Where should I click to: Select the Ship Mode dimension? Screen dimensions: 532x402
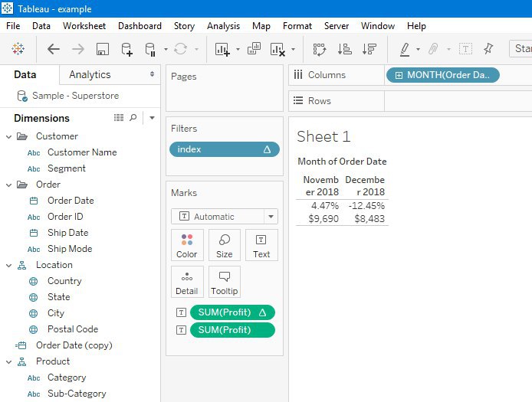(x=70, y=249)
